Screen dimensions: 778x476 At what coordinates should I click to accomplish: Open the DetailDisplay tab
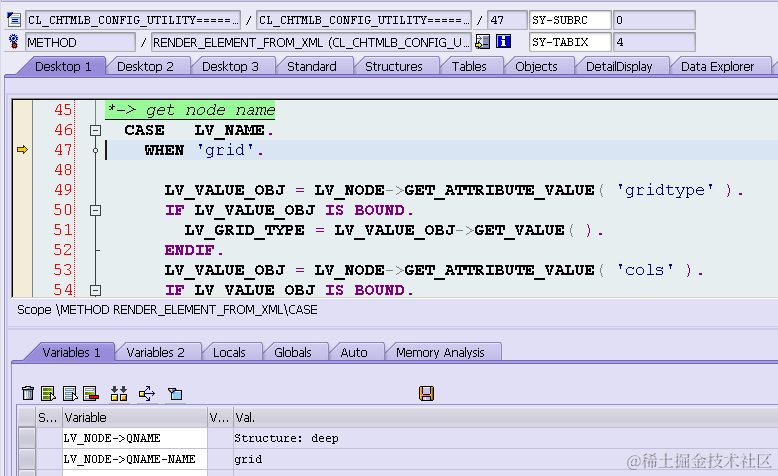(x=619, y=67)
